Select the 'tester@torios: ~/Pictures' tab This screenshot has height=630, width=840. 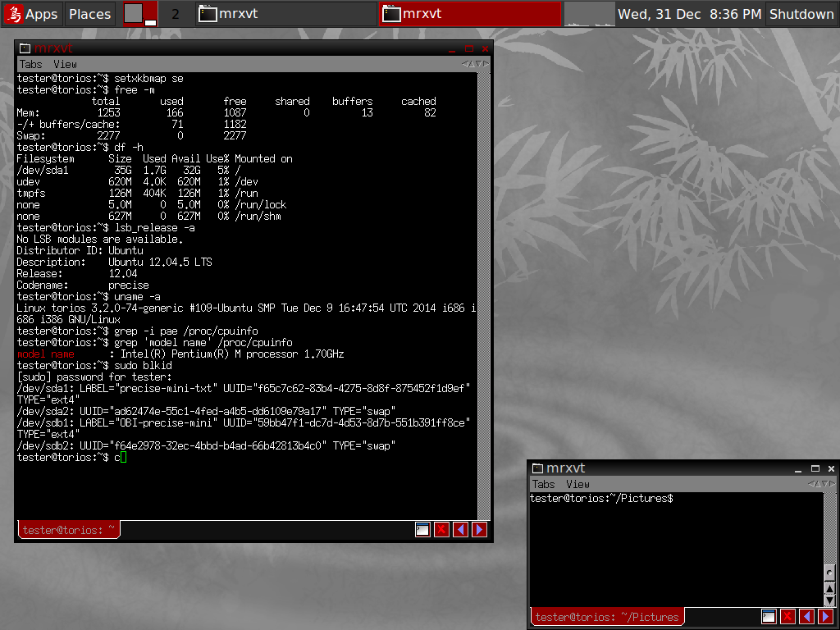coord(606,617)
